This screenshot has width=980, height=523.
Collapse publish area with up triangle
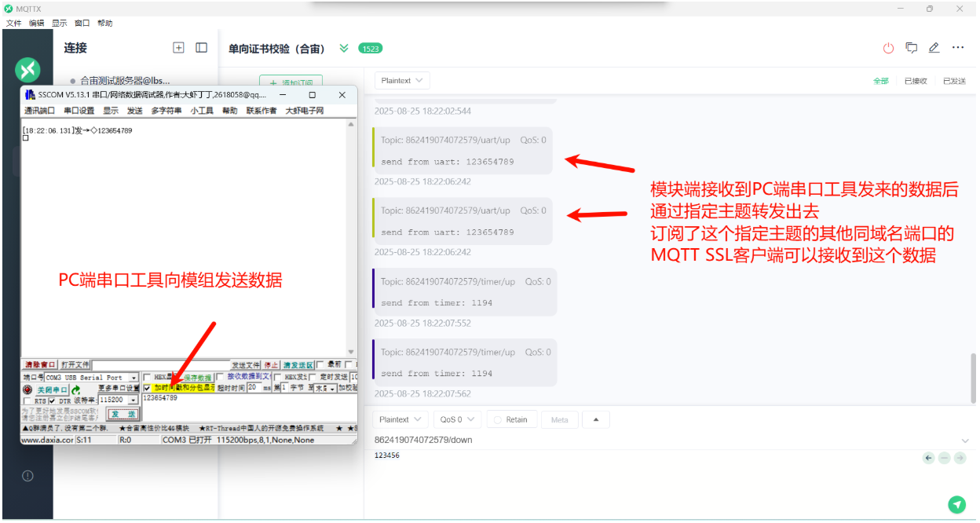(x=596, y=420)
